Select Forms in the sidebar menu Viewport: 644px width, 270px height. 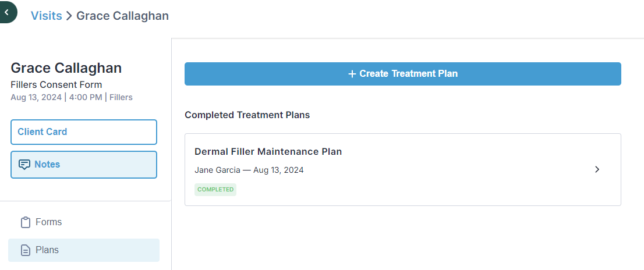point(84,222)
